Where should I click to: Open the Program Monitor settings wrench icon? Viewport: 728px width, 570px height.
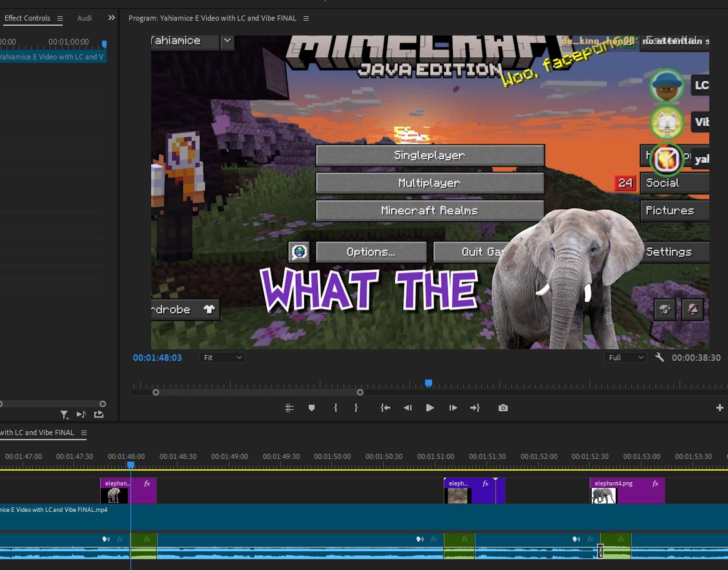click(660, 357)
